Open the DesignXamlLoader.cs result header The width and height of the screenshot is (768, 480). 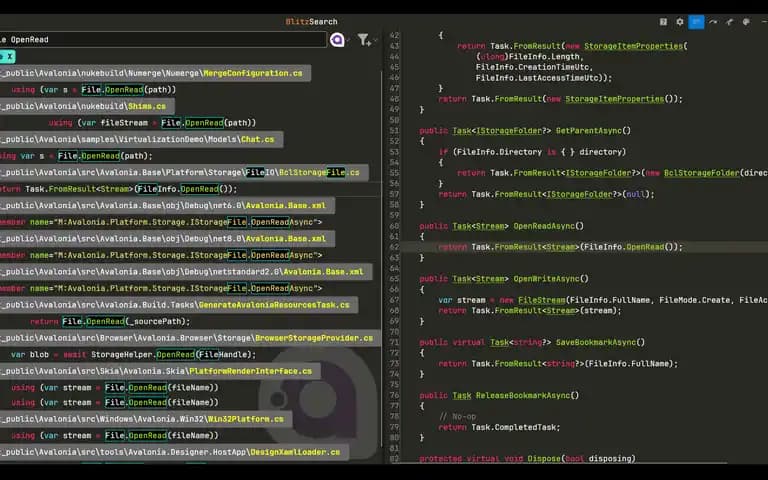pyautogui.click(x=174, y=452)
